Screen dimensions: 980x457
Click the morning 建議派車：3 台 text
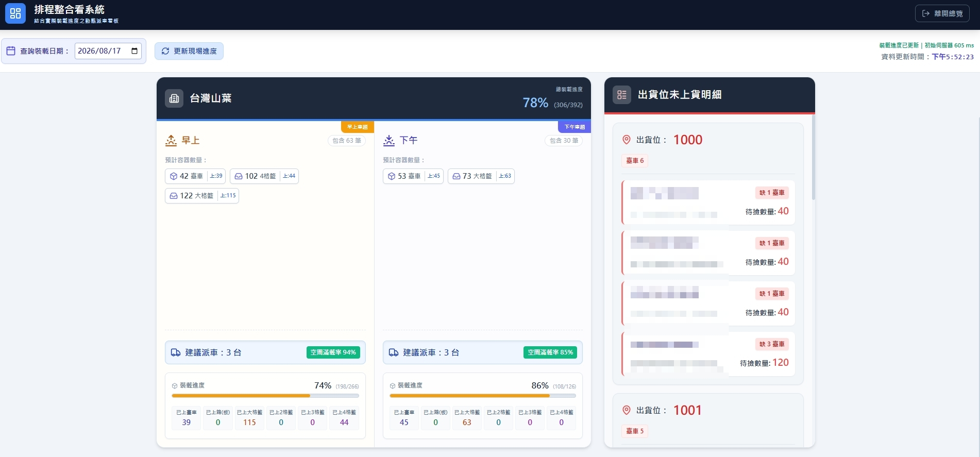click(213, 352)
